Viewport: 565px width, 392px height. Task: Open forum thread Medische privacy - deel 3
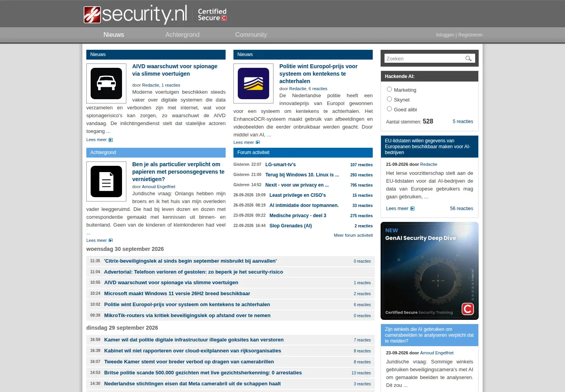[298, 216]
